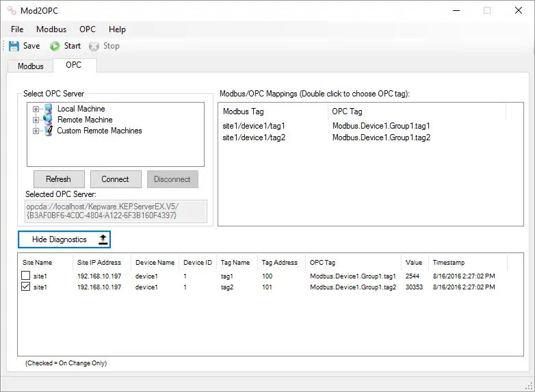Click the Site Name column header
The height and width of the screenshot is (392, 535).
coord(37,263)
